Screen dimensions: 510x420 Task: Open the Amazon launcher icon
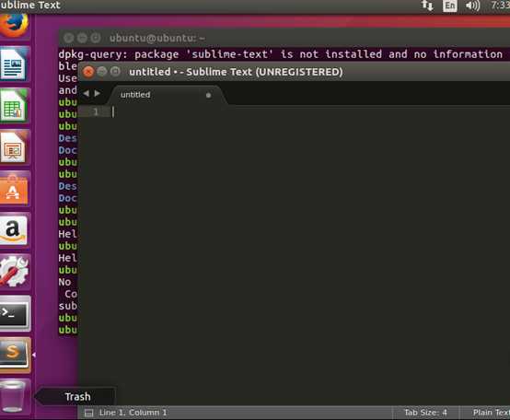coord(15,230)
